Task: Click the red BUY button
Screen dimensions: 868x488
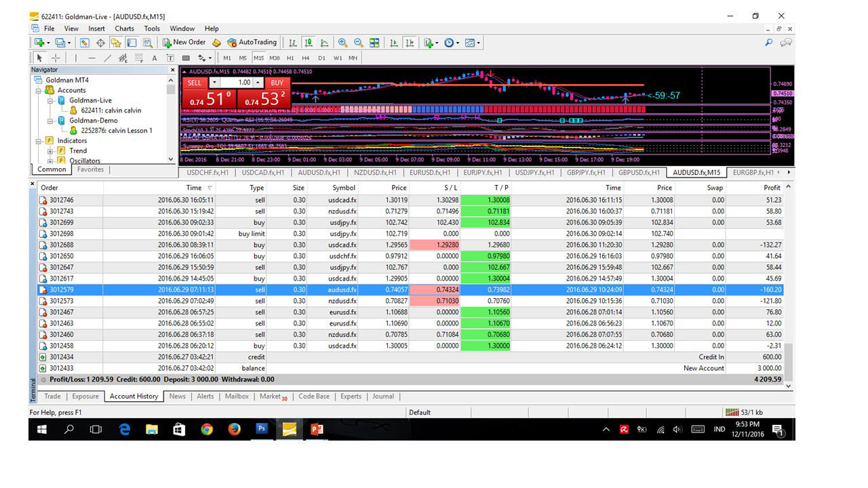Action: coord(277,83)
